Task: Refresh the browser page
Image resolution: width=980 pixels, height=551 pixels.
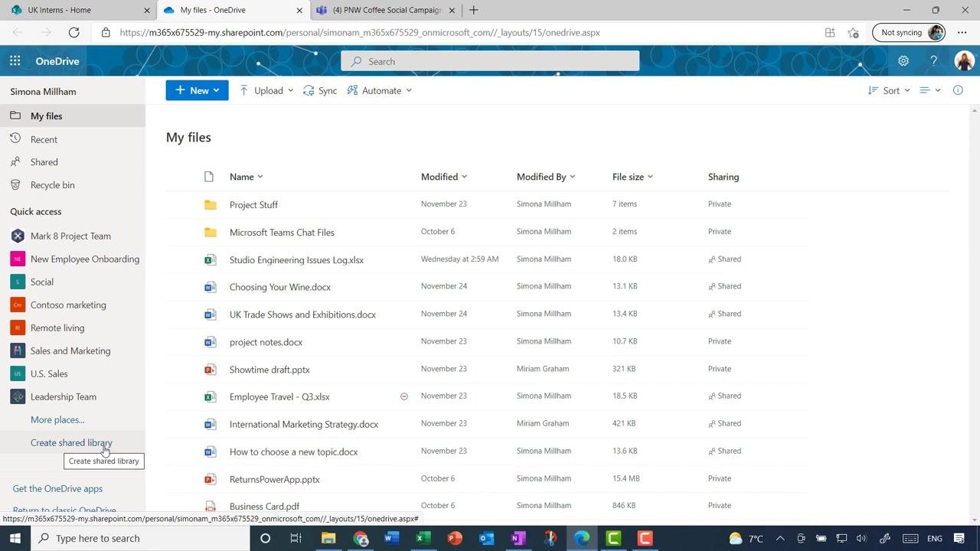Action: click(x=73, y=32)
